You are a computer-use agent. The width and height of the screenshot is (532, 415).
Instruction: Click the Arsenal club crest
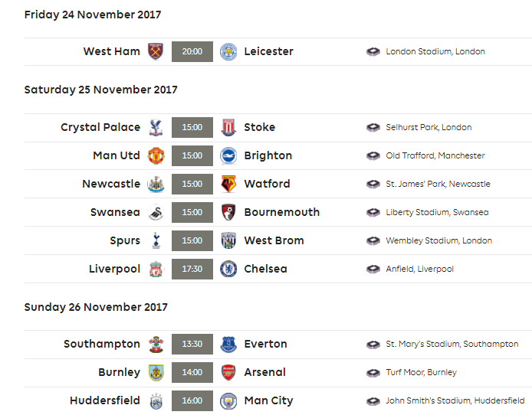pyautogui.click(x=228, y=372)
